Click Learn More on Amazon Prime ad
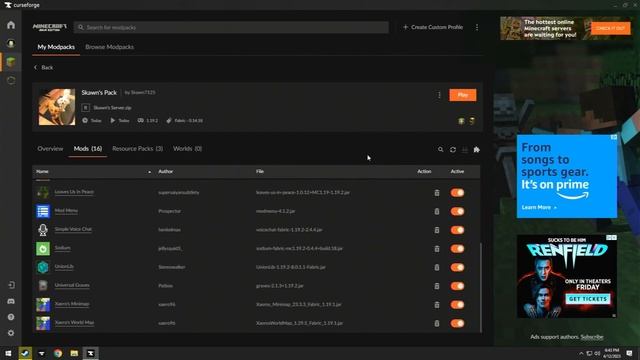Screen dimensions: 640x360 [x=539, y=207]
